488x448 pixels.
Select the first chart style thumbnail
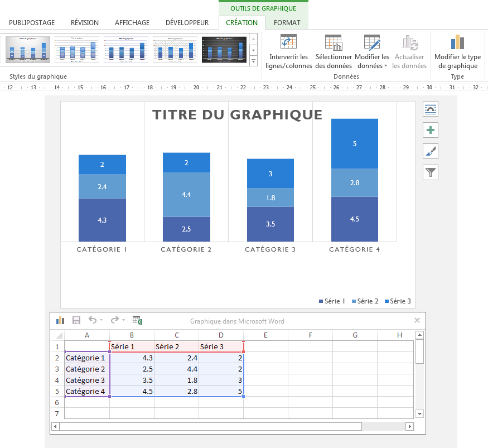pyautogui.click(x=27, y=49)
